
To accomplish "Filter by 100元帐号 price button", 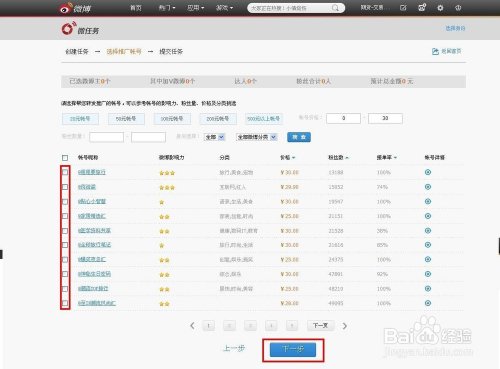I will pyautogui.click(x=172, y=119).
